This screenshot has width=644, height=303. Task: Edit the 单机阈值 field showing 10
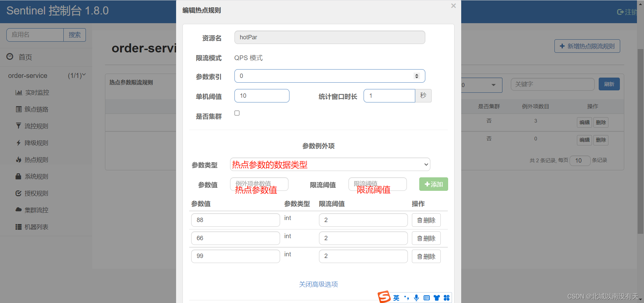click(x=262, y=96)
